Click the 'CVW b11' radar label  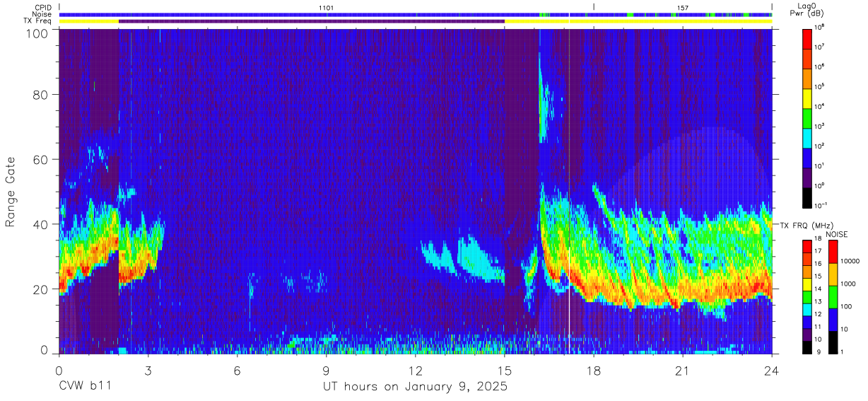coord(85,386)
